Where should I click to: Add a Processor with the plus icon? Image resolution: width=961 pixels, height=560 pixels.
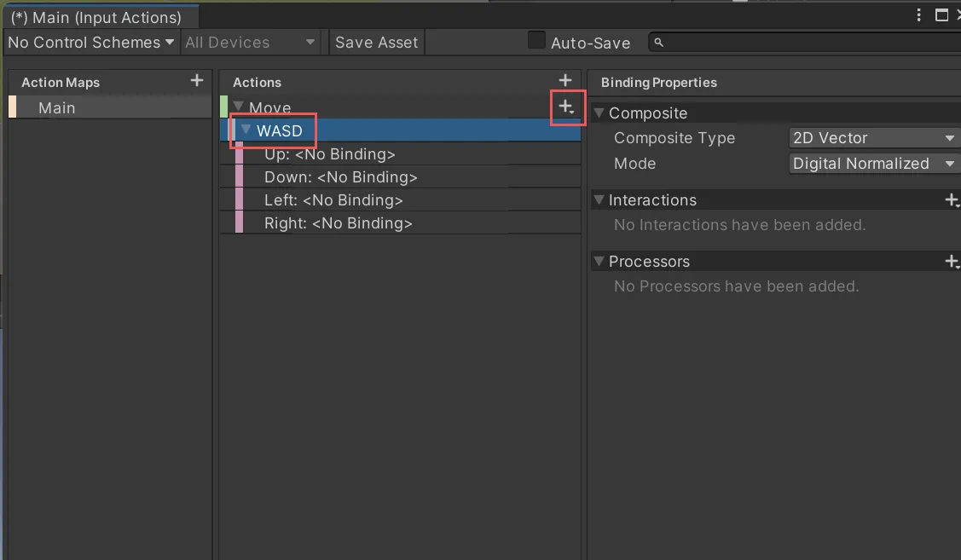point(952,262)
